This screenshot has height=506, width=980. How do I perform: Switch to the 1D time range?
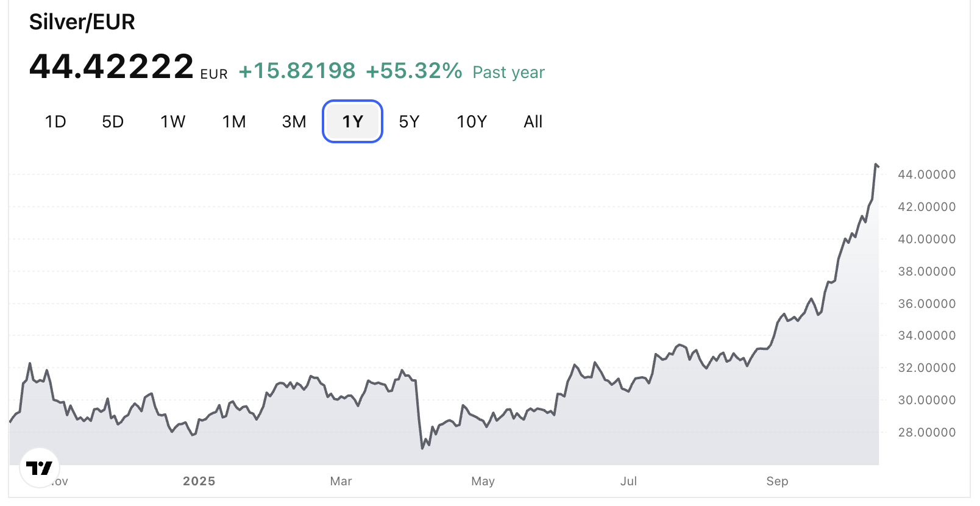point(55,122)
